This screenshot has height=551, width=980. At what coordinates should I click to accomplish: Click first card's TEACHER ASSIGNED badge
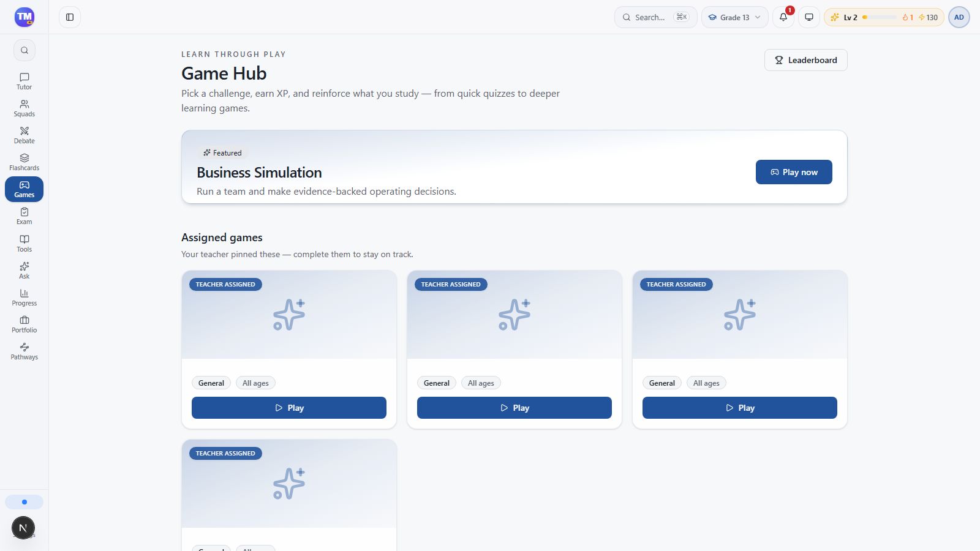coord(225,285)
